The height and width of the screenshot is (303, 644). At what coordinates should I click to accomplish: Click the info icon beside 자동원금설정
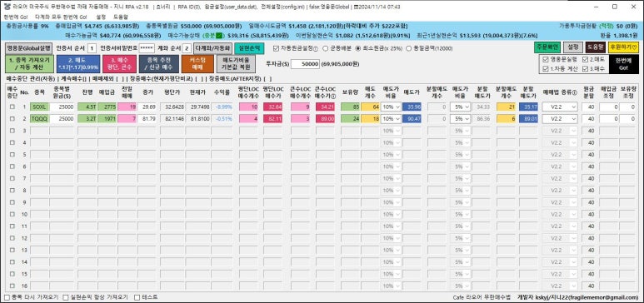pos(316,48)
